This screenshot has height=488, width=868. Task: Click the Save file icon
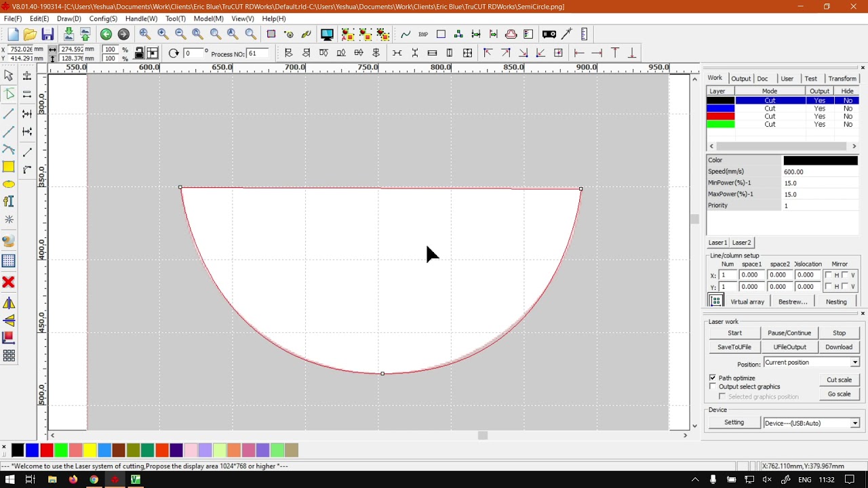pos(47,35)
